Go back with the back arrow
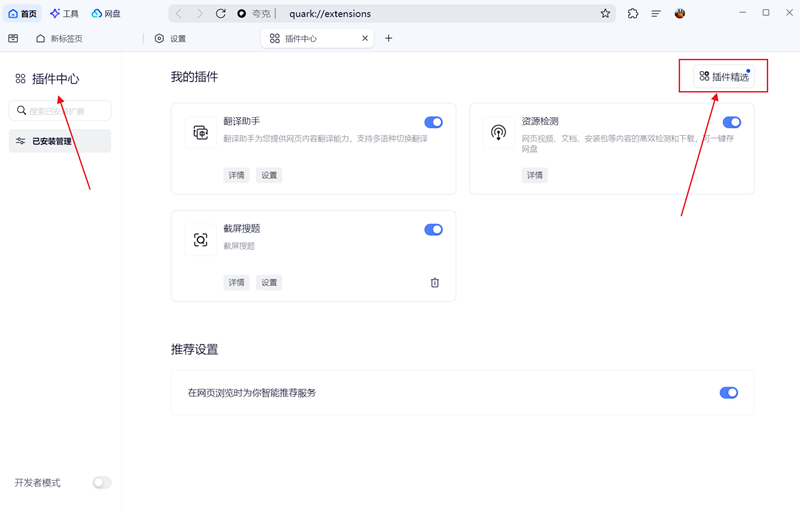The image size is (800, 512). (179, 14)
